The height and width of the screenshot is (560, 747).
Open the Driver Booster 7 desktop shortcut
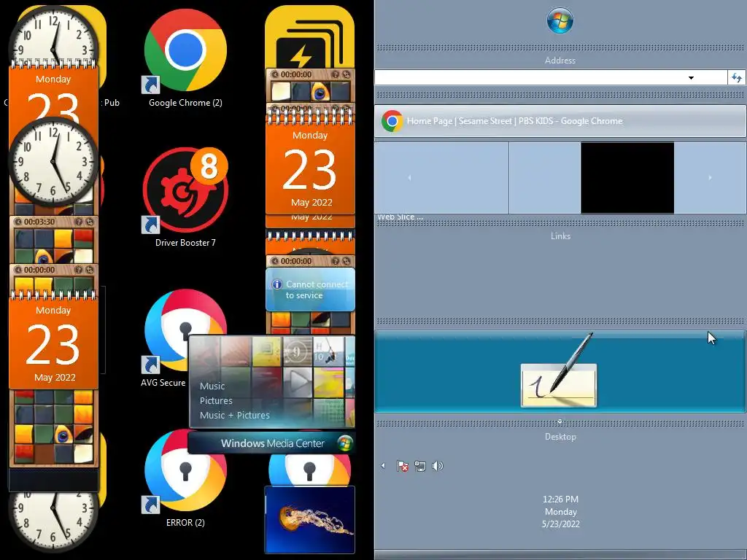(x=185, y=197)
